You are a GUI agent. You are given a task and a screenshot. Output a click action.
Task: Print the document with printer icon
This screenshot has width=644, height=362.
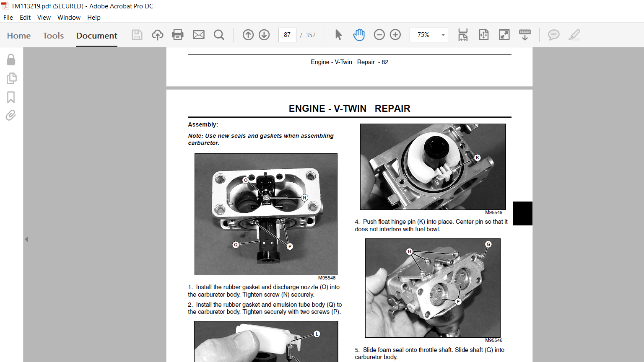coord(178,35)
